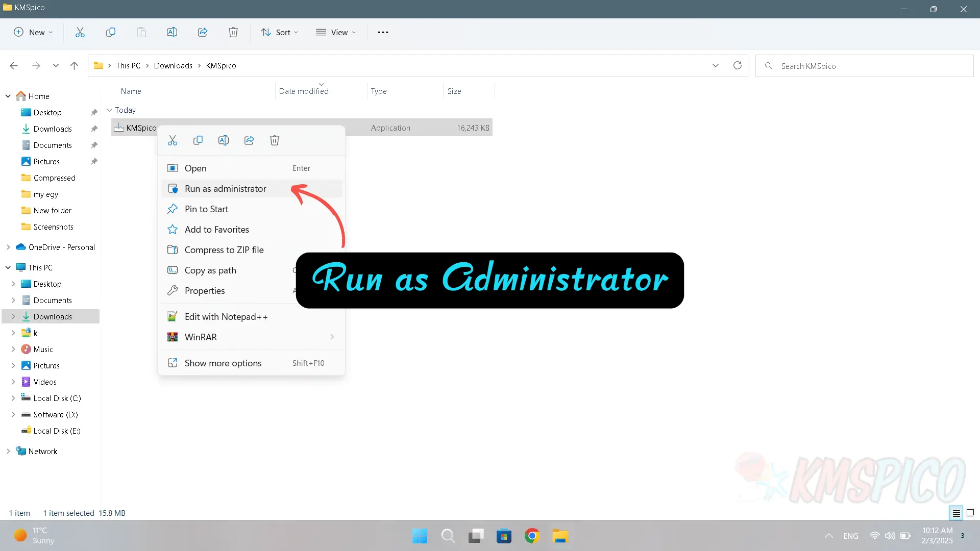The image size is (980, 551).
Task: Choose Open from the context menu
Action: [252, 168]
